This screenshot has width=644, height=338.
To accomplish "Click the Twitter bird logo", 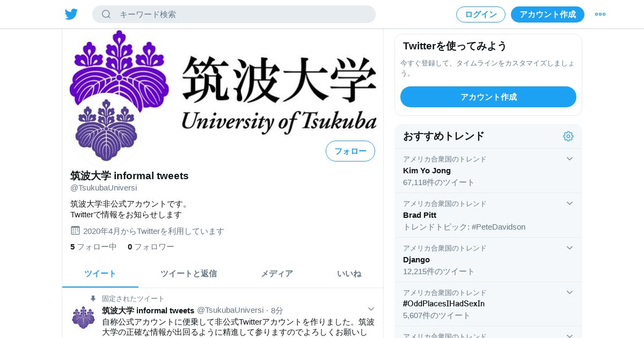I will (x=71, y=14).
